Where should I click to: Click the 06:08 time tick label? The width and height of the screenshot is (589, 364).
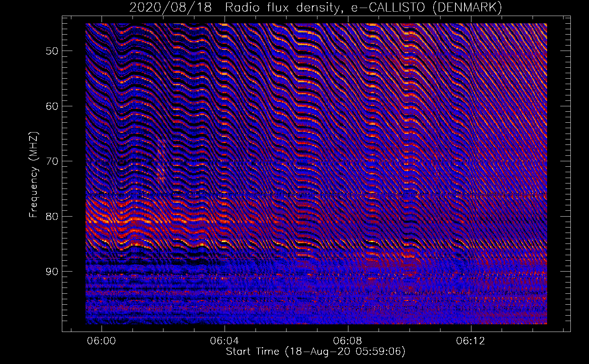pyautogui.click(x=348, y=341)
